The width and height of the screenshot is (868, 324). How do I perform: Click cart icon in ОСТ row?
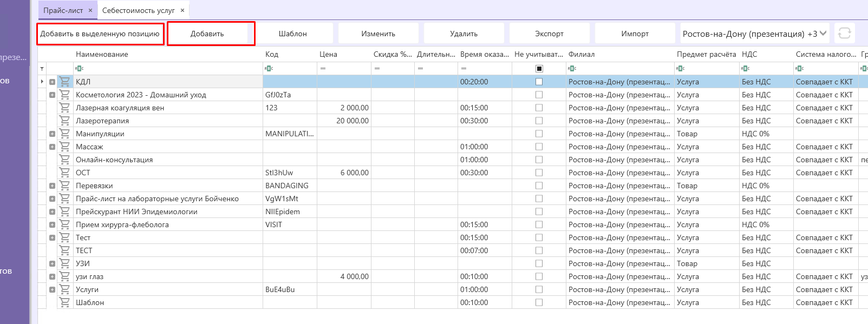tap(65, 173)
